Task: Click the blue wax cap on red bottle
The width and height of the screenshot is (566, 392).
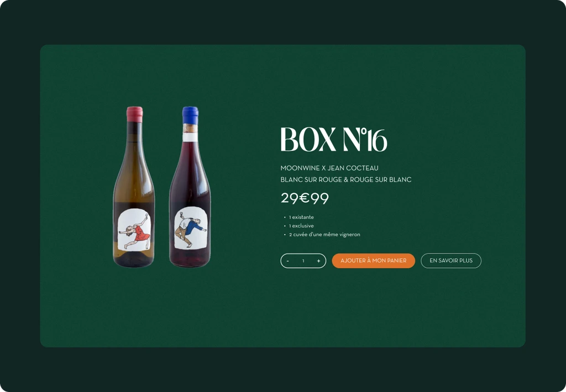Action: pos(190,115)
